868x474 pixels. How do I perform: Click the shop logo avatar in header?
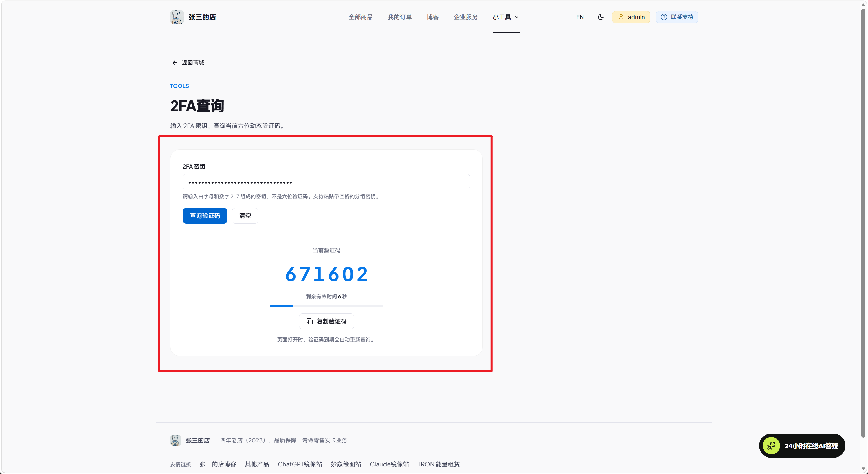[177, 17]
